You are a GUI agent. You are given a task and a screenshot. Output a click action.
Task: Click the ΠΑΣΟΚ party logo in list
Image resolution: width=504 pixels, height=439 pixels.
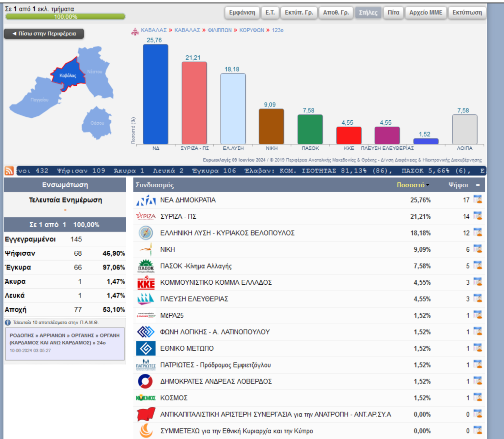146,266
